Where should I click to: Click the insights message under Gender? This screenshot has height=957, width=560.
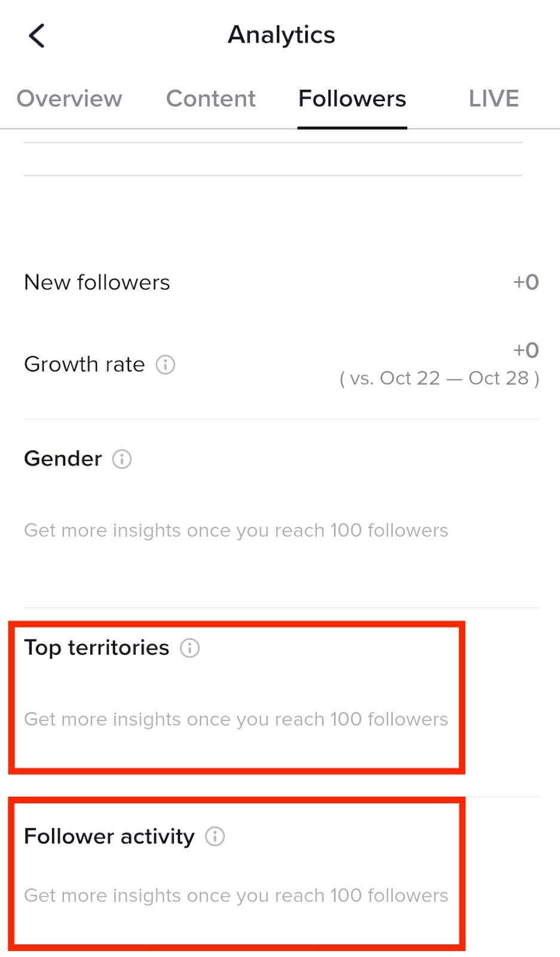click(236, 531)
